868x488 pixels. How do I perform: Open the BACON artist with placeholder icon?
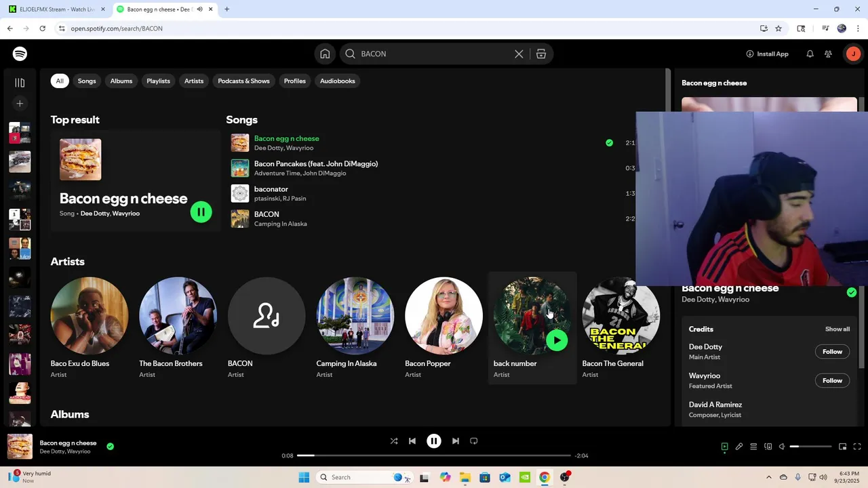267,327
